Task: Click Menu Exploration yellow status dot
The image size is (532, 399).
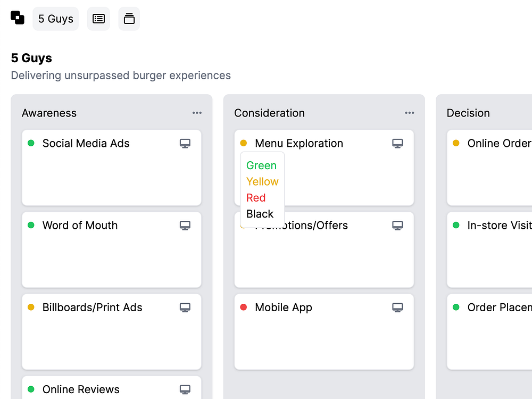Action: 244,143
